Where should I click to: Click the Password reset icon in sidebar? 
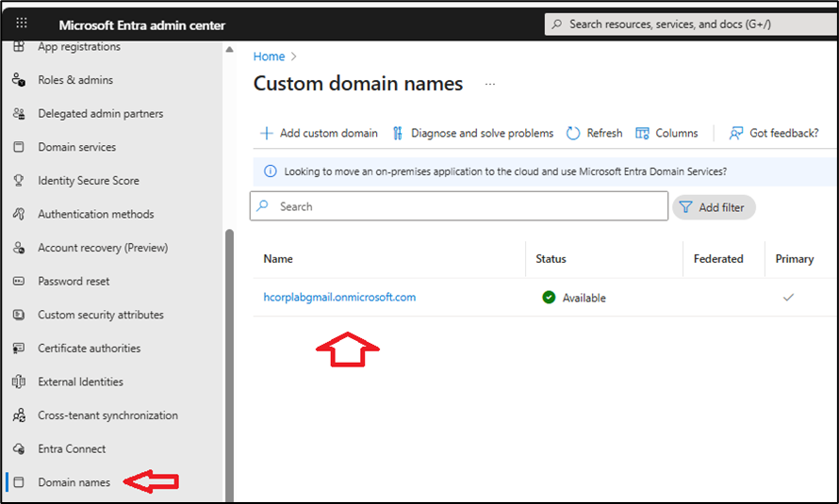click(19, 282)
